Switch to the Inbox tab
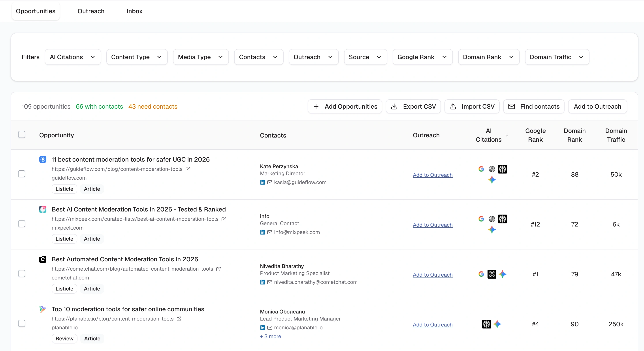This screenshot has height=351, width=644. click(134, 11)
